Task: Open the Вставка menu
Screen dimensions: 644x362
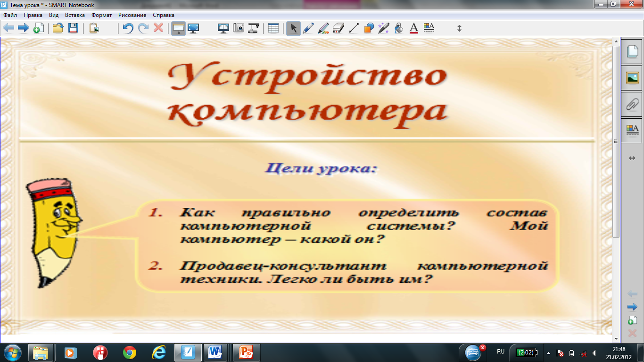Action: click(75, 15)
